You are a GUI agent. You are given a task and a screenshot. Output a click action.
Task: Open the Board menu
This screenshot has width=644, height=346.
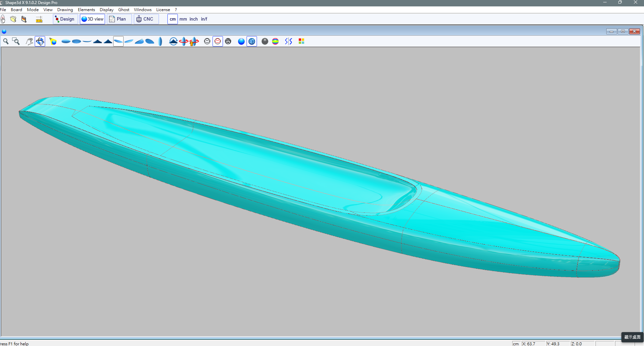coord(16,9)
